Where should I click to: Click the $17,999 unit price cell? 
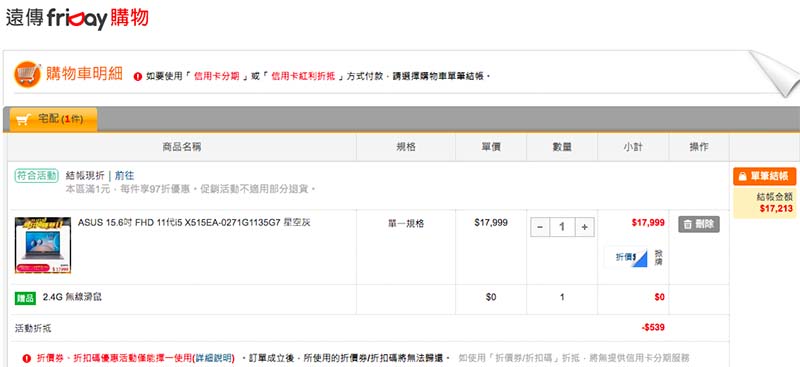coord(491,223)
